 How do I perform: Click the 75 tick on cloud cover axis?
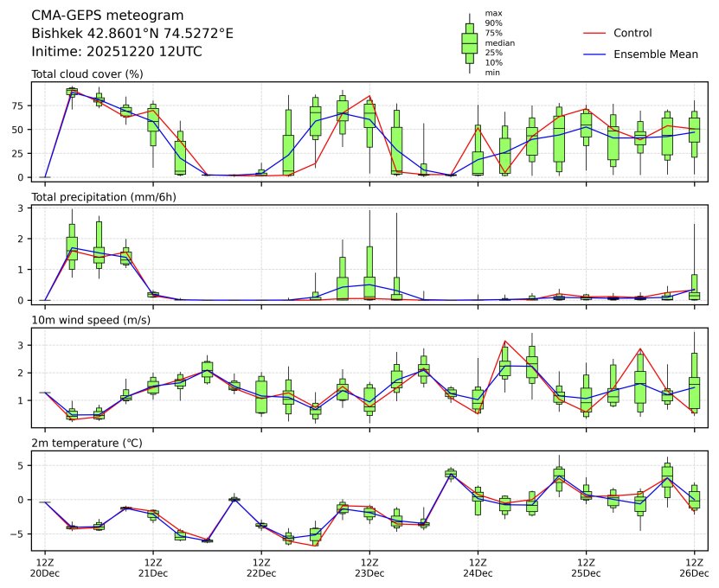[21, 105]
